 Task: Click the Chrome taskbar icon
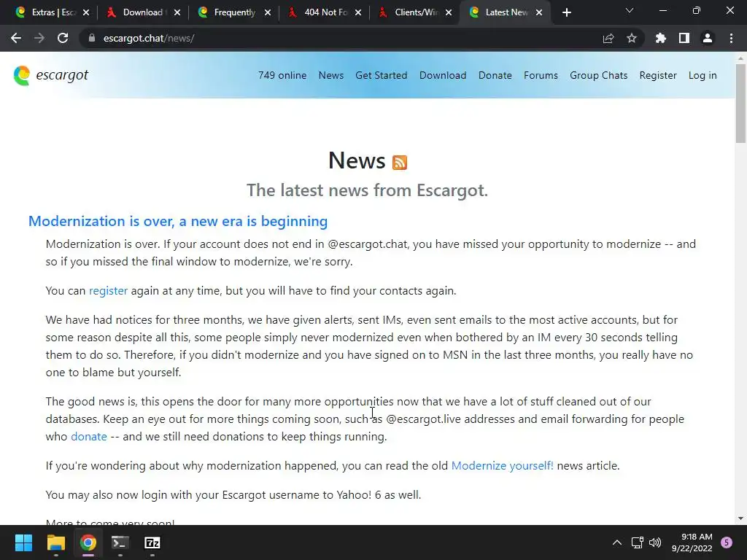click(x=88, y=542)
